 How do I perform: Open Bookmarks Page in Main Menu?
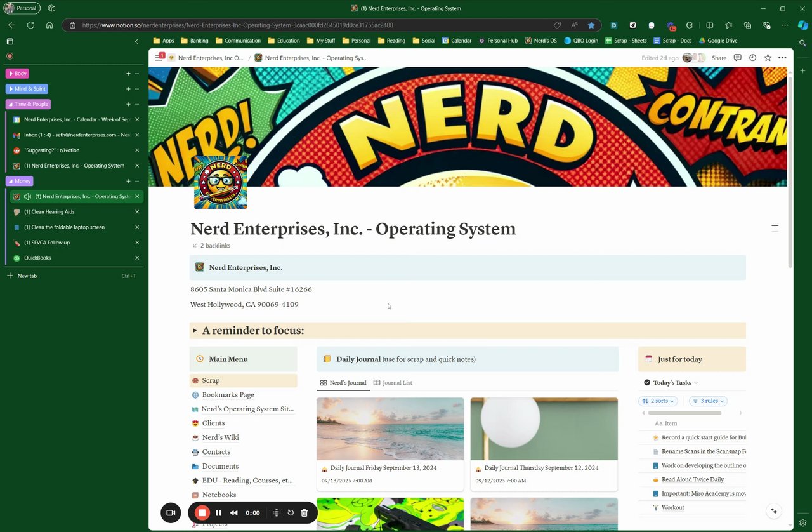pyautogui.click(x=228, y=395)
